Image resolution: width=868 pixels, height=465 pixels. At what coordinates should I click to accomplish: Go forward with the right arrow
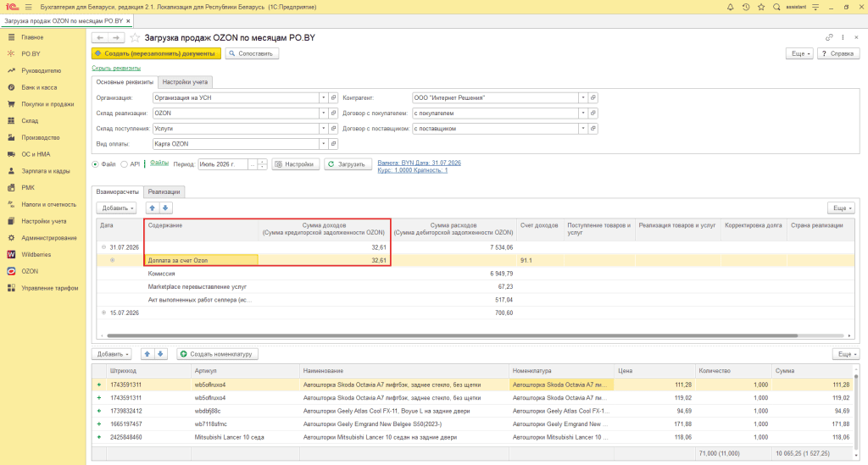[116, 37]
